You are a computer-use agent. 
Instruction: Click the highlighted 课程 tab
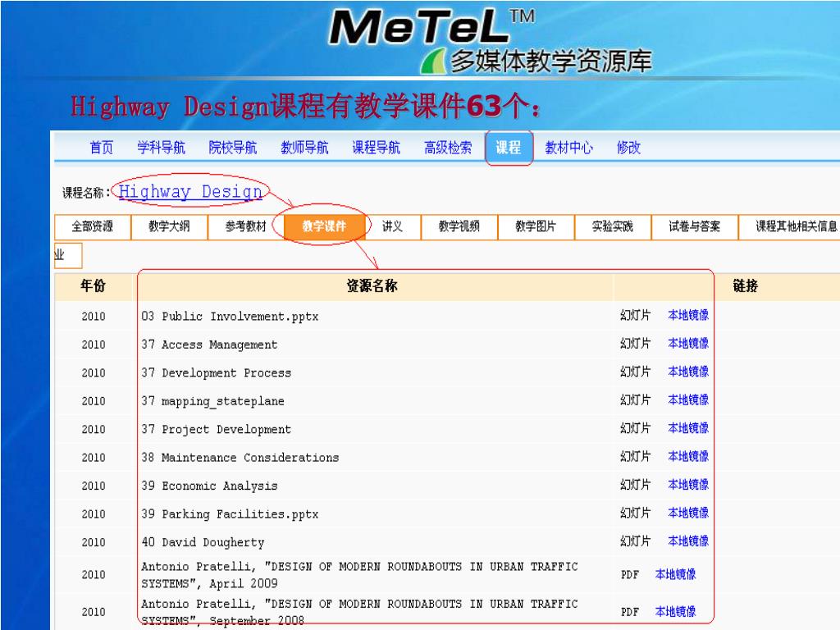click(x=509, y=148)
